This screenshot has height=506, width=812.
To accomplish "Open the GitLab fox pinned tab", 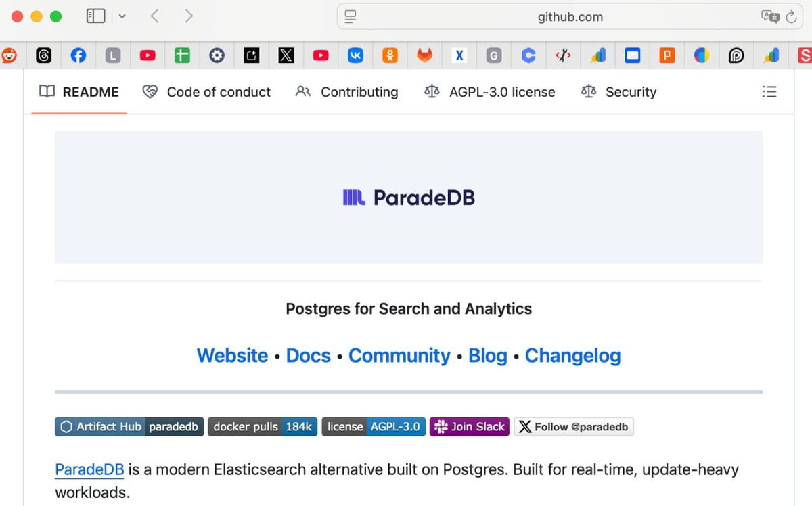I will point(424,55).
